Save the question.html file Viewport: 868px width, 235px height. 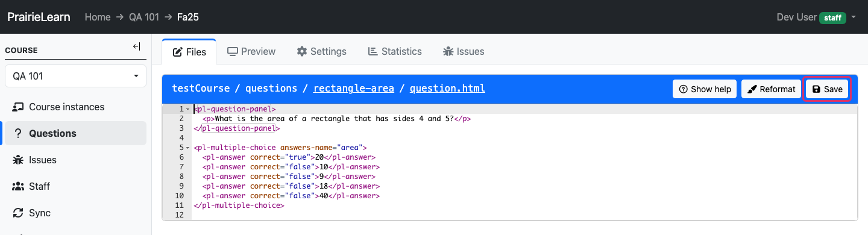[x=827, y=89]
